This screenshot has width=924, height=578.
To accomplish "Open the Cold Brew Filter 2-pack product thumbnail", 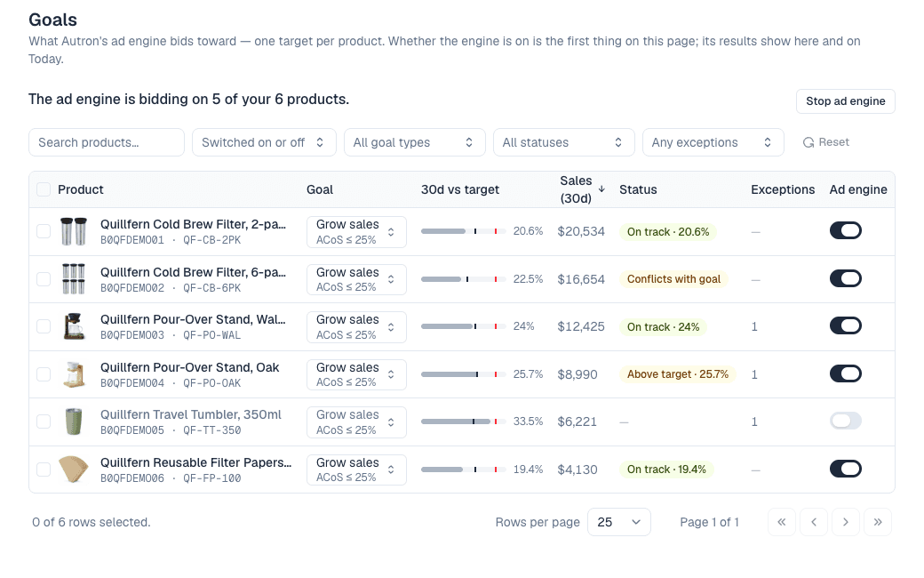I will pos(74,232).
